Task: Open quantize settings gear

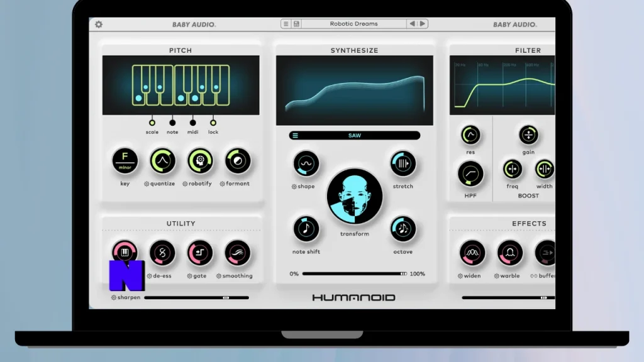Action: pos(147,184)
